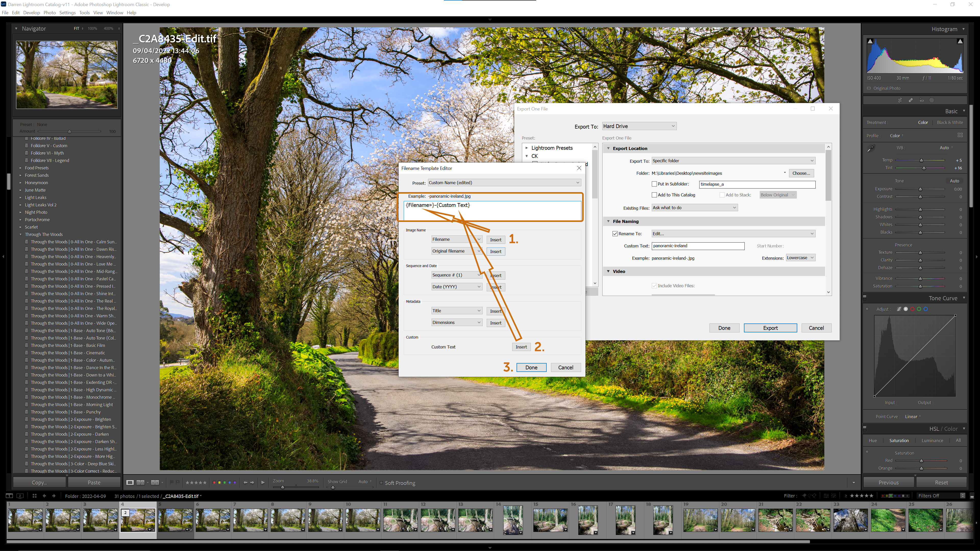The height and width of the screenshot is (551, 980).
Task: Toggle Include Video Files checkbox
Action: pos(654,286)
